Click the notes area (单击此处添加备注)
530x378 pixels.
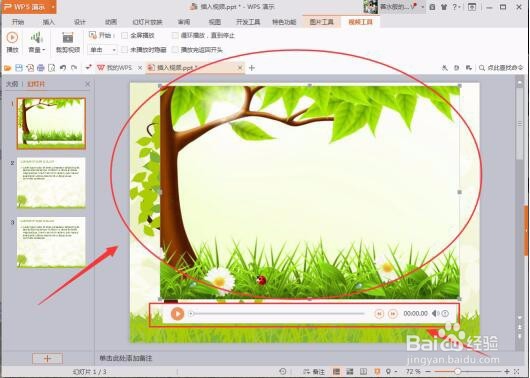[125, 358]
